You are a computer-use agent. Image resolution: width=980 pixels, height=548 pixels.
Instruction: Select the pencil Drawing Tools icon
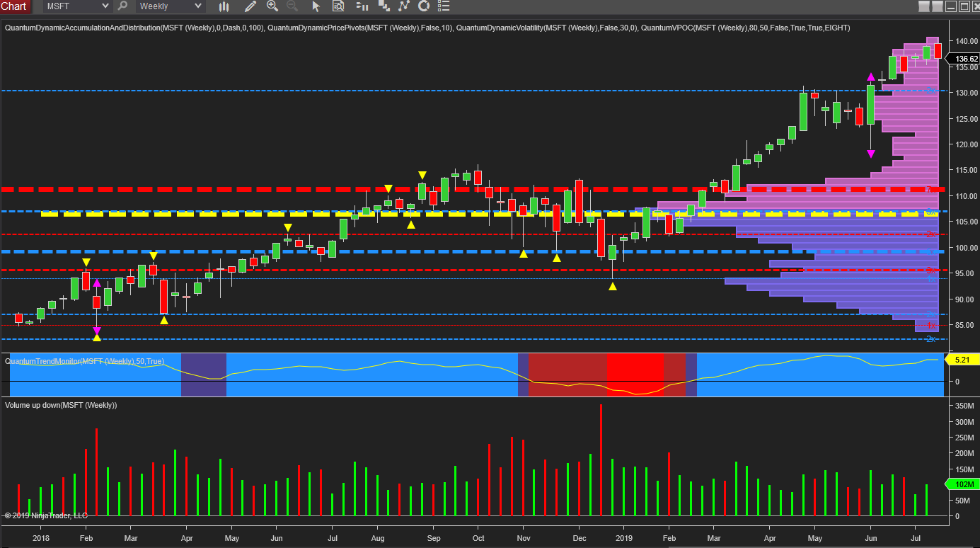tap(250, 6)
